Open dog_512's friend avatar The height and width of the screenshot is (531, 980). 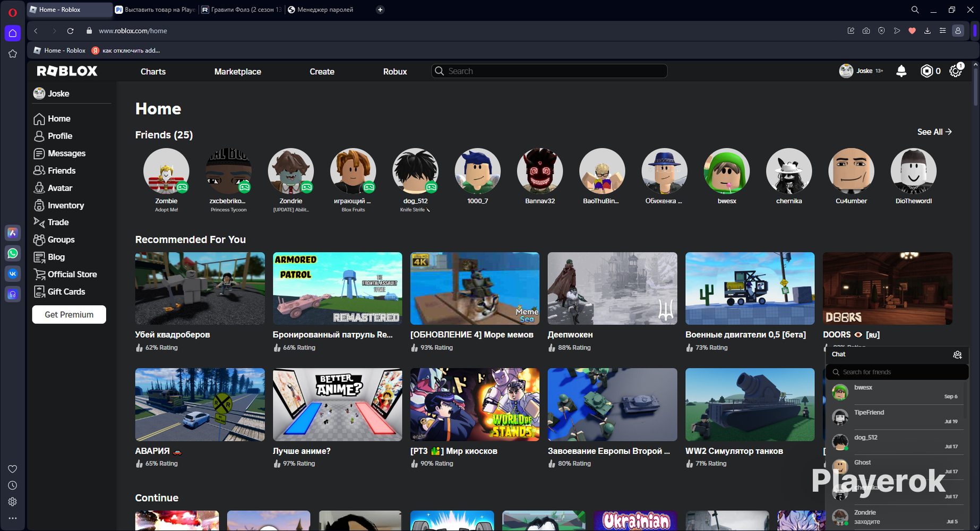coord(415,171)
